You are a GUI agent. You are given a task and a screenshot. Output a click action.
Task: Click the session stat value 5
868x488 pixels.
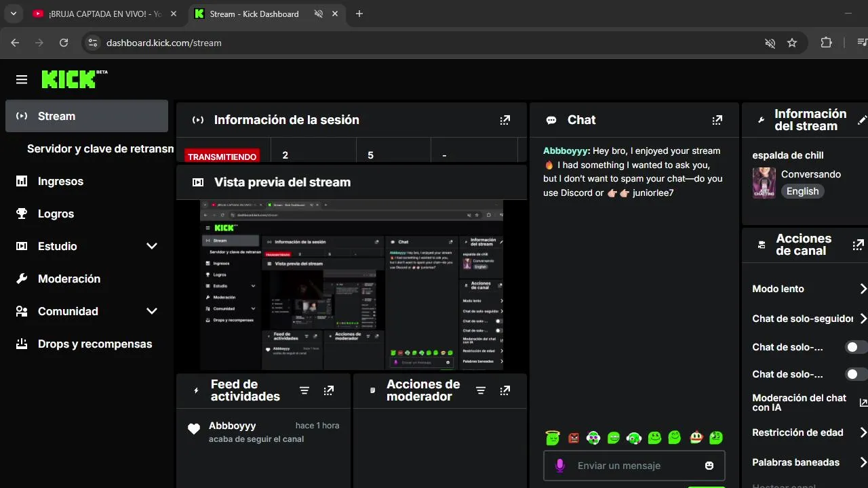370,155
